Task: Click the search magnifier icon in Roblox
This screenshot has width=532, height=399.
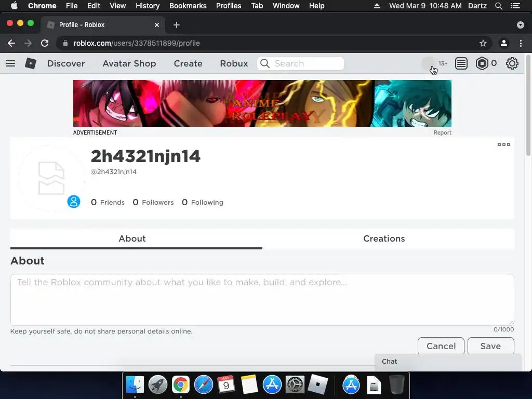Action: point(265,63)
